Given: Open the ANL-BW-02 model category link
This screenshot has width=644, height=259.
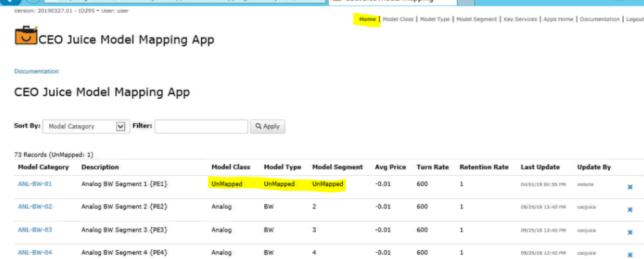Looking at the screenshot, I should 35,207.
